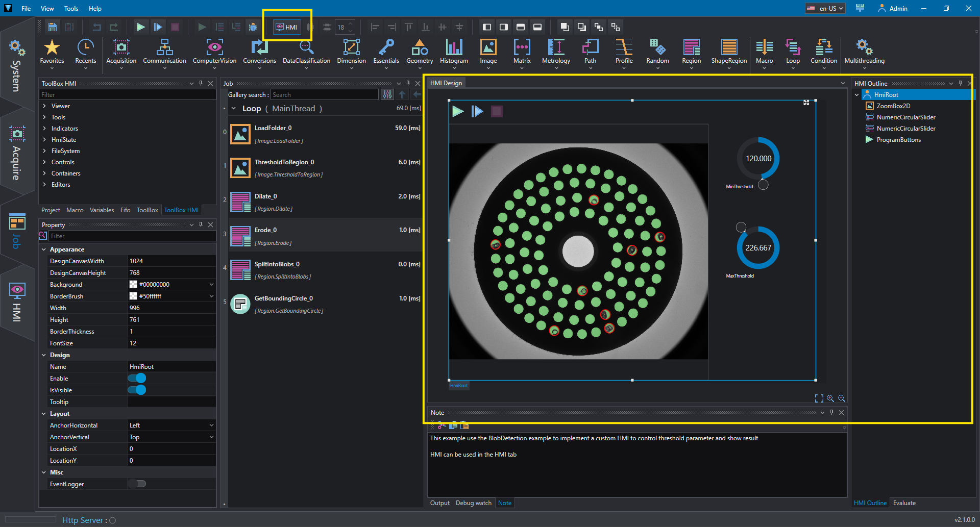Open the Multithreading tool group
980x527 pixels.
(864, 52)
